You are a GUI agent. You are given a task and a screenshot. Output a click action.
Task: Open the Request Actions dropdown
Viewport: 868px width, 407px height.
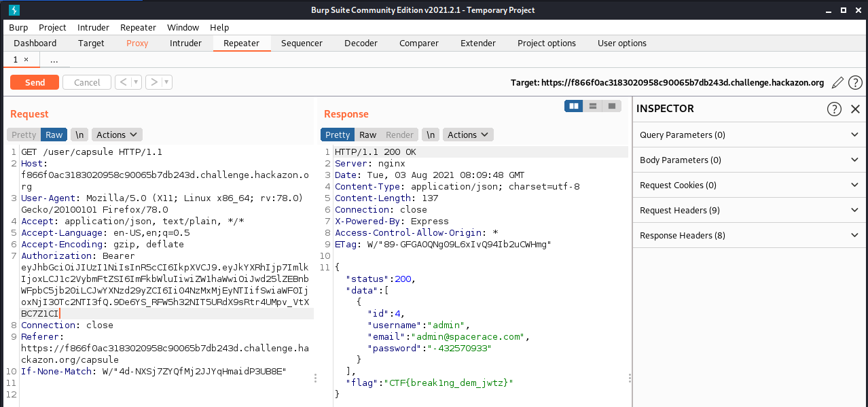[x=117, y=135]
